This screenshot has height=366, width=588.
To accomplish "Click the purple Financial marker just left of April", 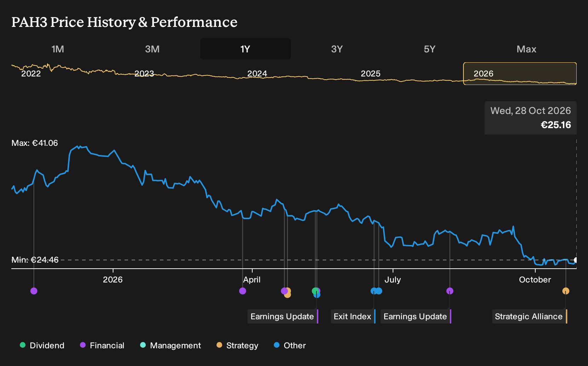I will pyautogui.click(x=243, y=291).
